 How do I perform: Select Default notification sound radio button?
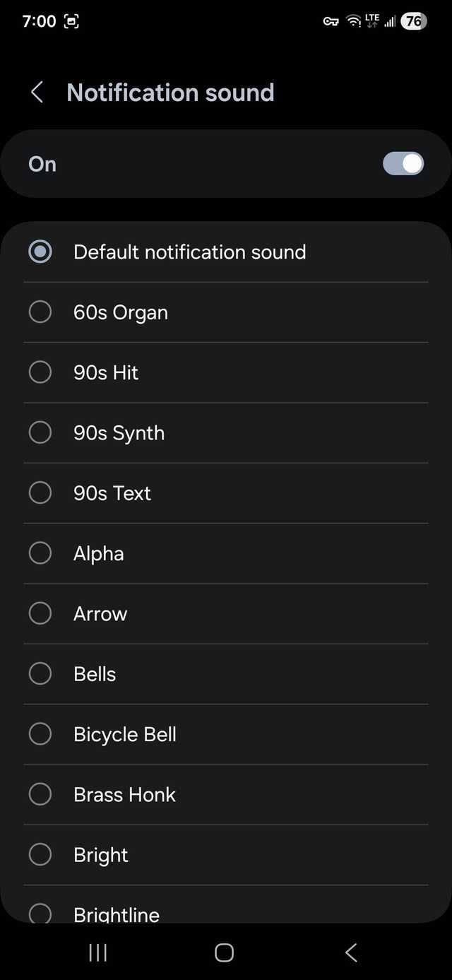click(x=40, y=252)
